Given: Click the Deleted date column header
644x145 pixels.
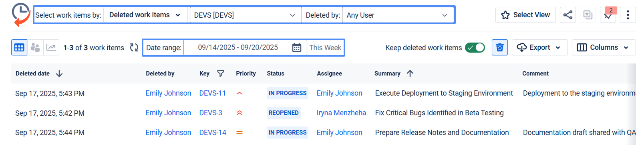Looking at the screenshot, I should 32,74.
